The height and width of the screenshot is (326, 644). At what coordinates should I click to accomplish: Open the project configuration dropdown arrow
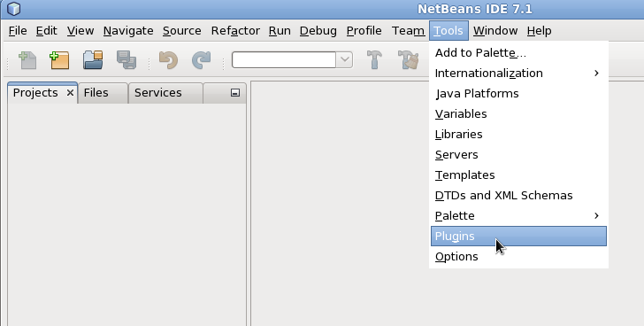[x=345, y=60]
